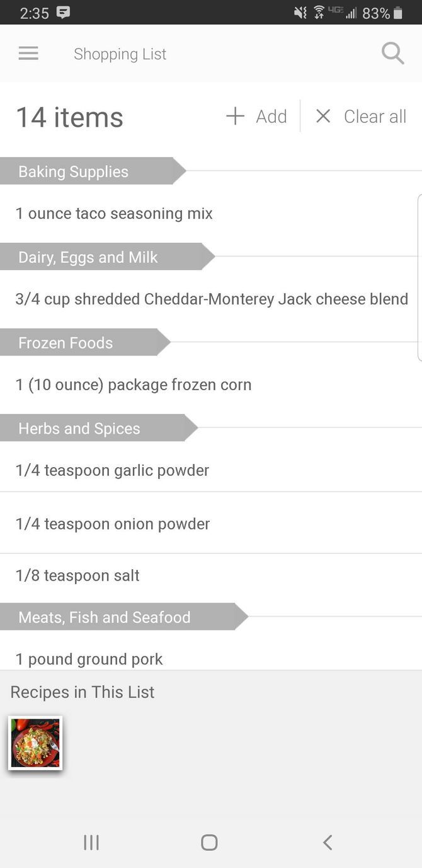The width and height of the screenshot is (422, 868).
Task: Check off the taco seasoning mix item
Action: (113, 213)
